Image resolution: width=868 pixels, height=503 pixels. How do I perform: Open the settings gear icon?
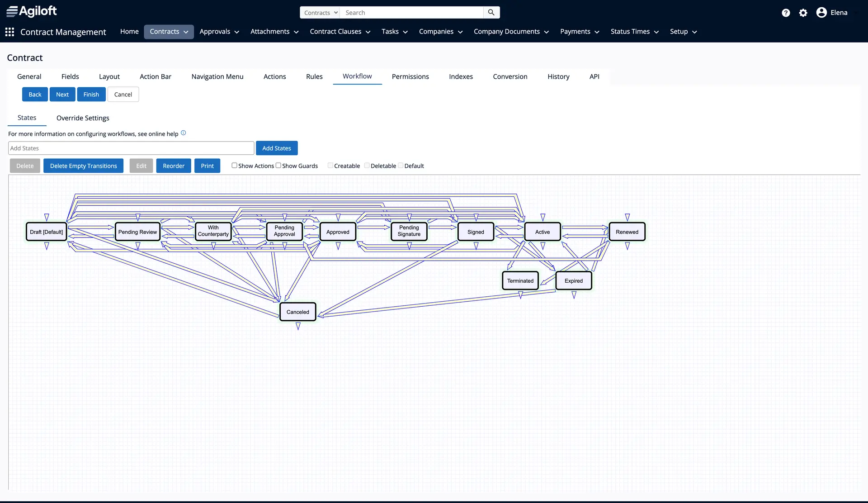tap(803, 13)
